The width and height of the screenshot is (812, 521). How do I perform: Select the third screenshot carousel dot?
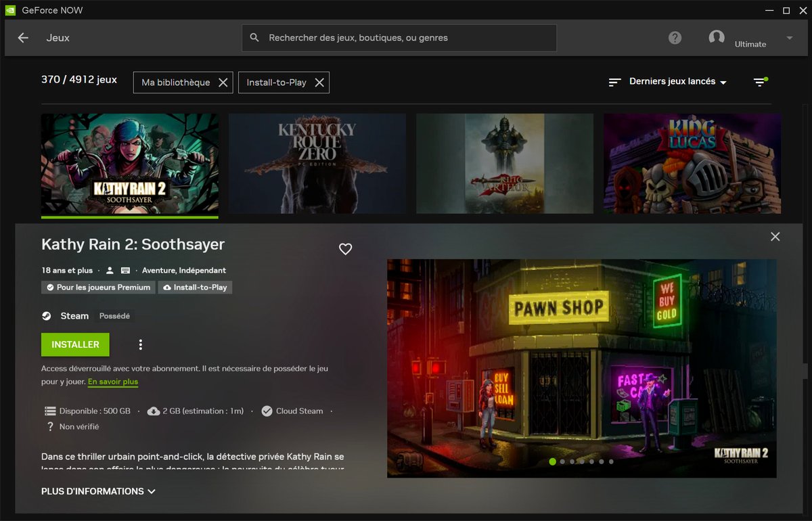[572, 461]
